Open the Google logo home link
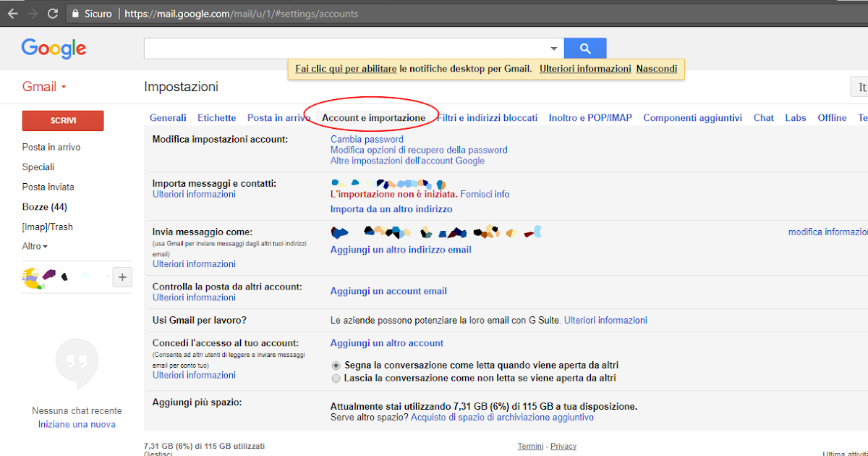Image resolution: width=868 pixels, height=456 pixels. point(54,48)
